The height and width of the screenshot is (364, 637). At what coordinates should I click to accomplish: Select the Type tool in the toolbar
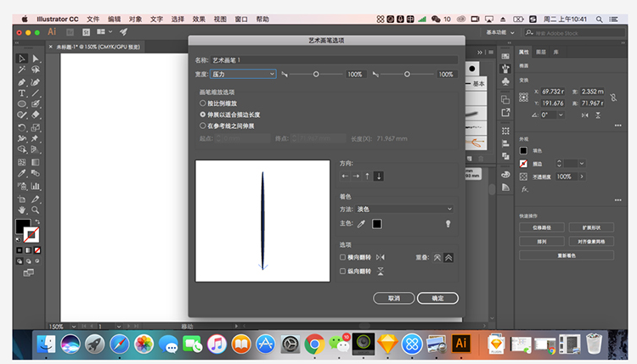click(x=22, y=93)
